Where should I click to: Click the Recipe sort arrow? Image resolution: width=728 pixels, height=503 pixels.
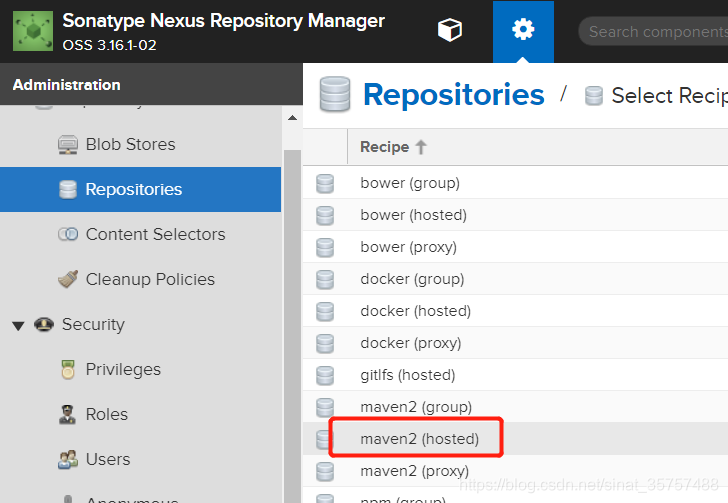coord(421,147)
